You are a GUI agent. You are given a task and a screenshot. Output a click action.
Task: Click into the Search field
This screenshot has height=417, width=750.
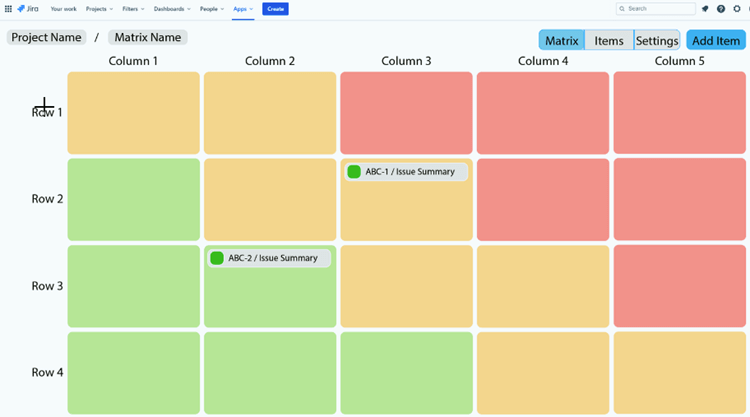658,9
